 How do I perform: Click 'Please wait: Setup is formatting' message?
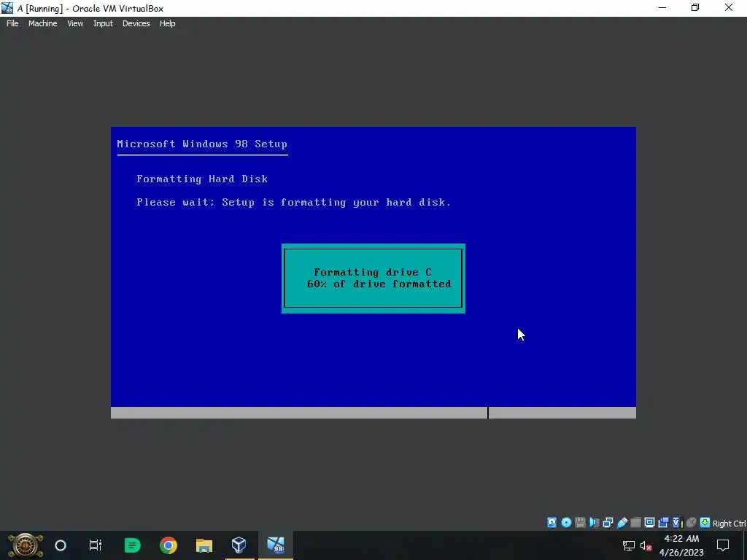click(293, 203)
